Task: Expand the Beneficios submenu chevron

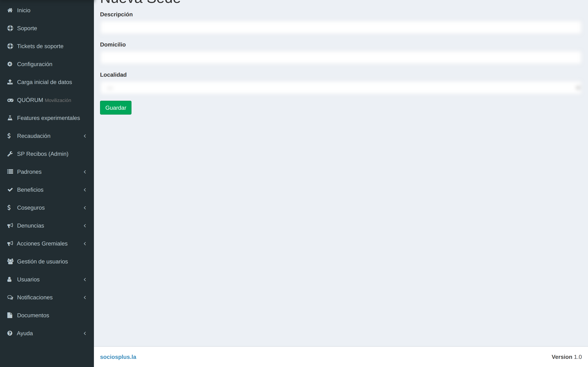Action: click(85, 190)
